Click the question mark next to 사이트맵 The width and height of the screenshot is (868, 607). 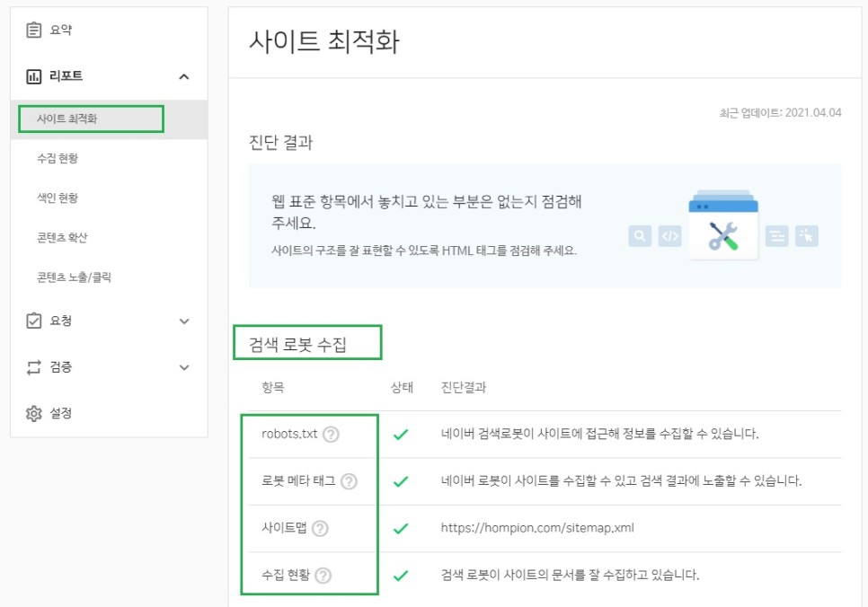coord(320,528)
